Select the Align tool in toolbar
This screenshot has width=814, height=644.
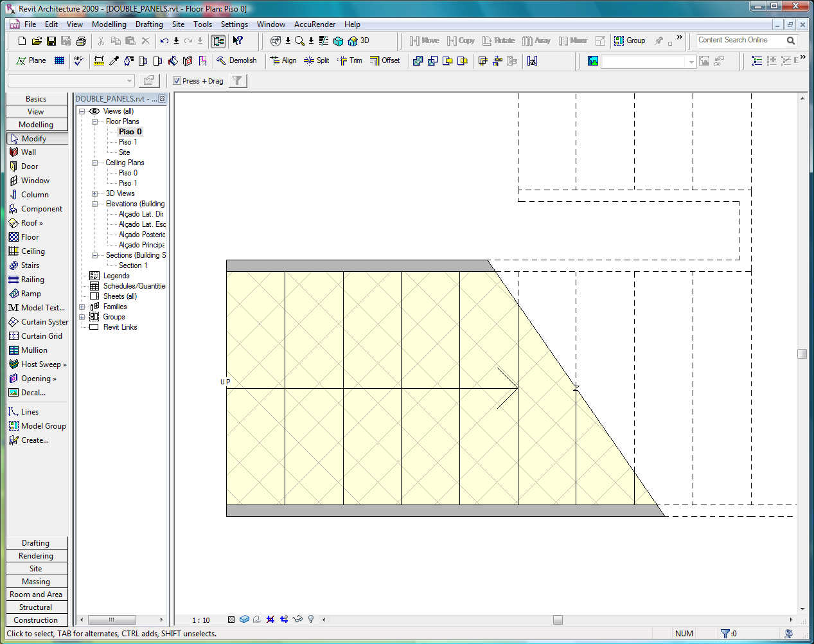pos(283,60)
